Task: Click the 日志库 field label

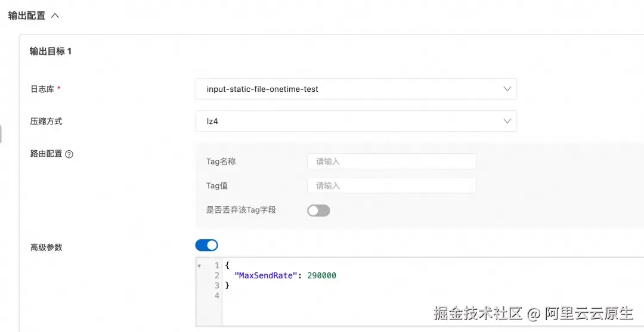Action: (42, 89)
